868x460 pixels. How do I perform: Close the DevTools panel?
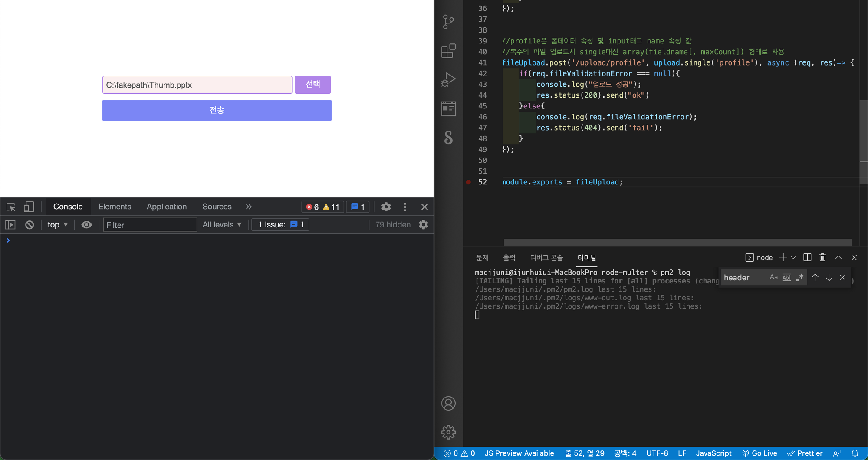(x=424, y=207)
